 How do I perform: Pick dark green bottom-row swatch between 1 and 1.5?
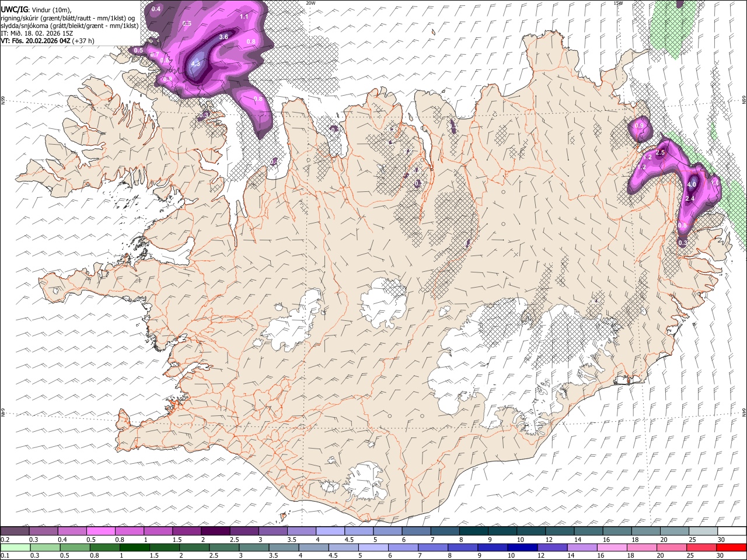pyautogui.click(x=134, y=548)
